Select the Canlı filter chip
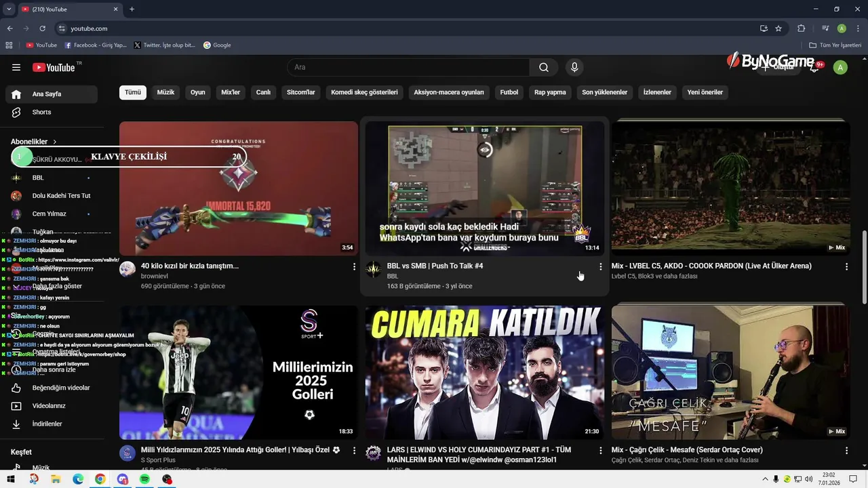 tap(263, 92)
